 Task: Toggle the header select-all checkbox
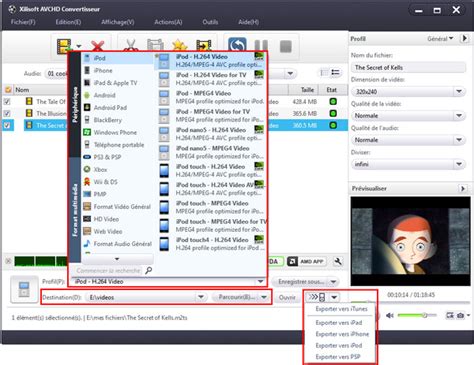[x=8, y=89]
